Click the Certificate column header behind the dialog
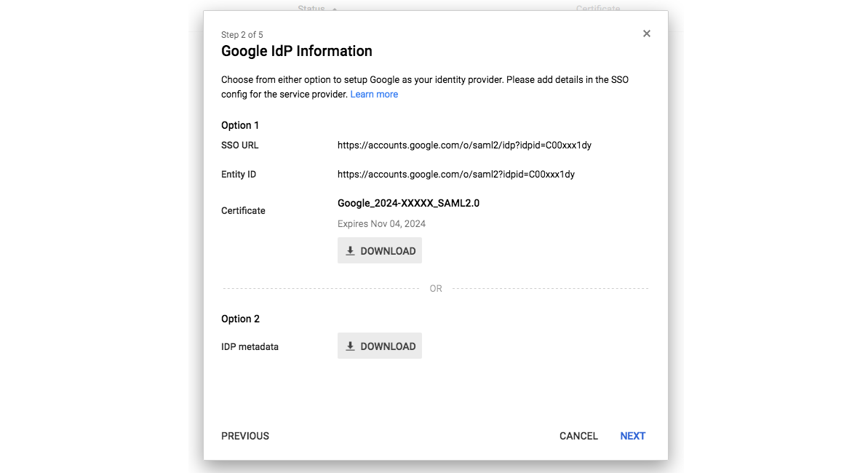The height and width of the screenshot is (473, 868). tap(598, 8)
